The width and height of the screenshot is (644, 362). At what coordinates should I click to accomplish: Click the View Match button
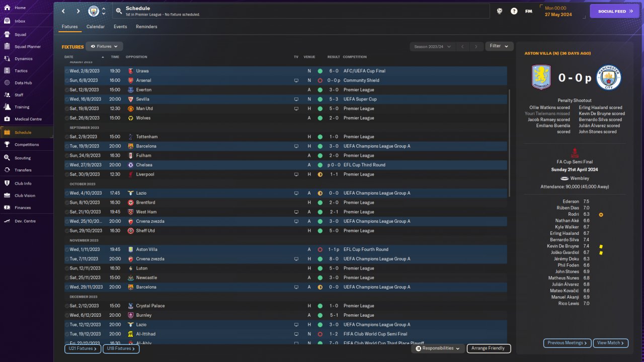coord(611,343)
